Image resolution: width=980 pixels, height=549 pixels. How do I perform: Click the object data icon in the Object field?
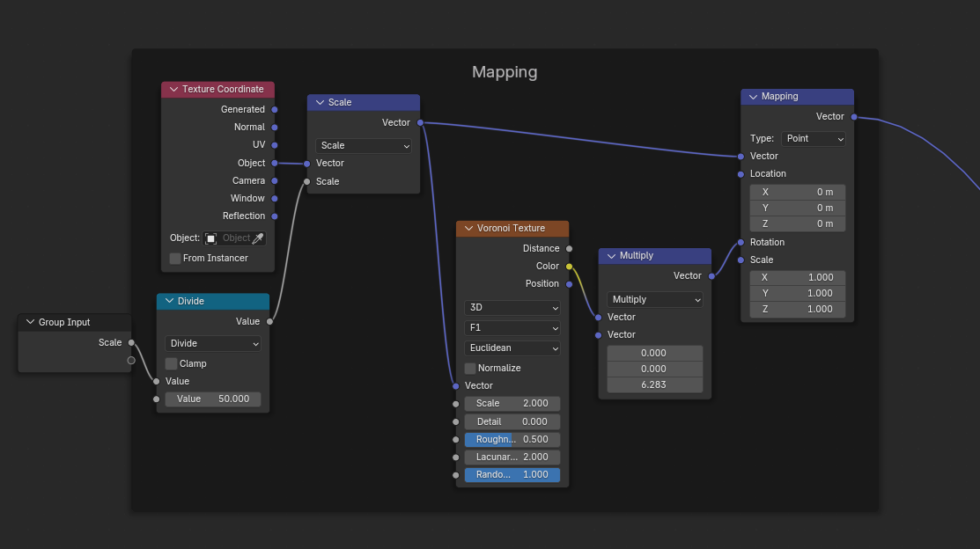click(x=211, y=238)
